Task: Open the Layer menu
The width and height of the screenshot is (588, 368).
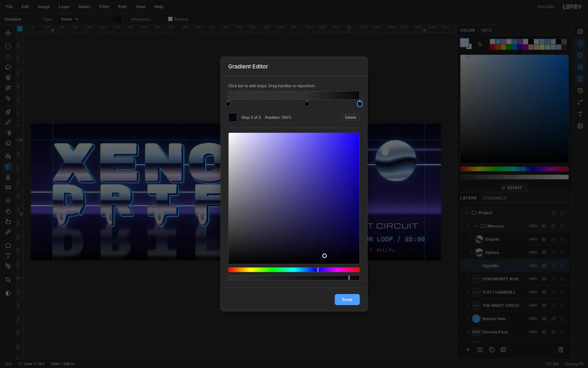Action: point(64,7)
